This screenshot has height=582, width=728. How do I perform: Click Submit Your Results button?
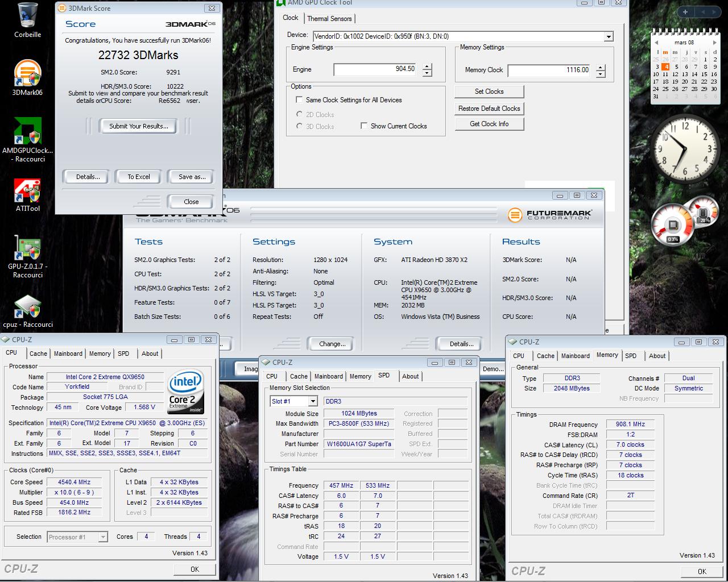pos(139,126)
